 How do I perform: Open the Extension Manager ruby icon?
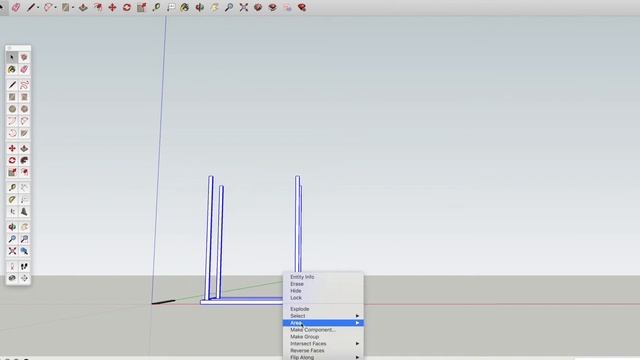point(302,7)
